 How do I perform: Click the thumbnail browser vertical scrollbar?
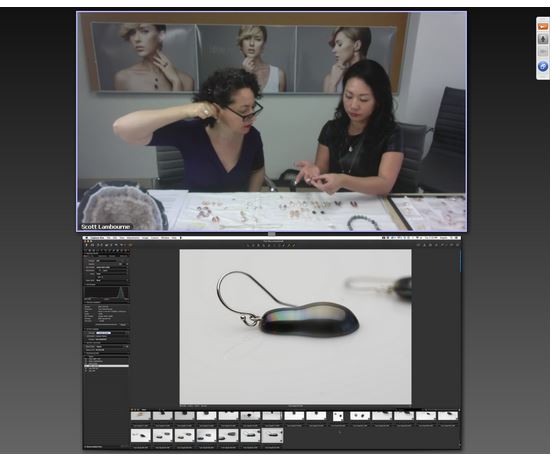click(x=460, y=428)
